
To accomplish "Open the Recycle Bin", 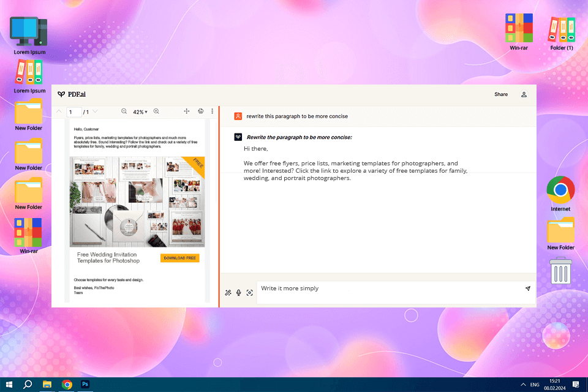I will [560, 270].
